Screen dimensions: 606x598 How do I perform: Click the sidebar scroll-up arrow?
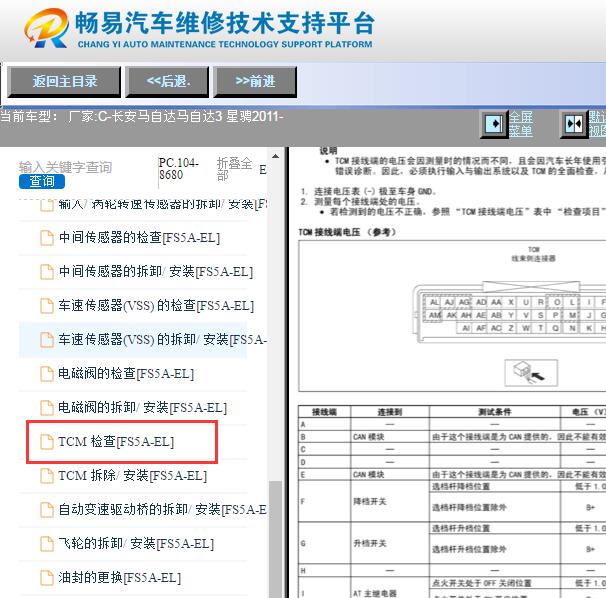tap(275, 156)
